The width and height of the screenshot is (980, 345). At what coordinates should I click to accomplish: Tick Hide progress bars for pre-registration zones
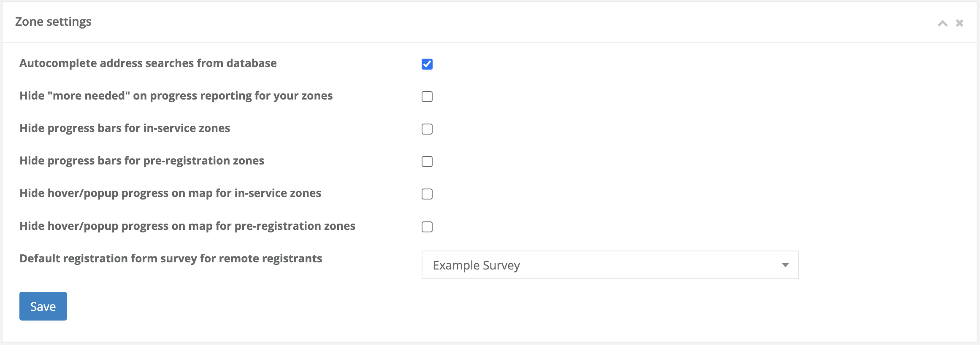click(427, 162)
